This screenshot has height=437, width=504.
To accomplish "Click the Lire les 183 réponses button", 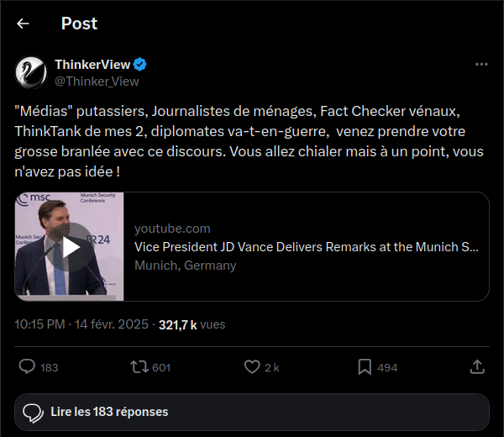I will [x=252, y=412].
